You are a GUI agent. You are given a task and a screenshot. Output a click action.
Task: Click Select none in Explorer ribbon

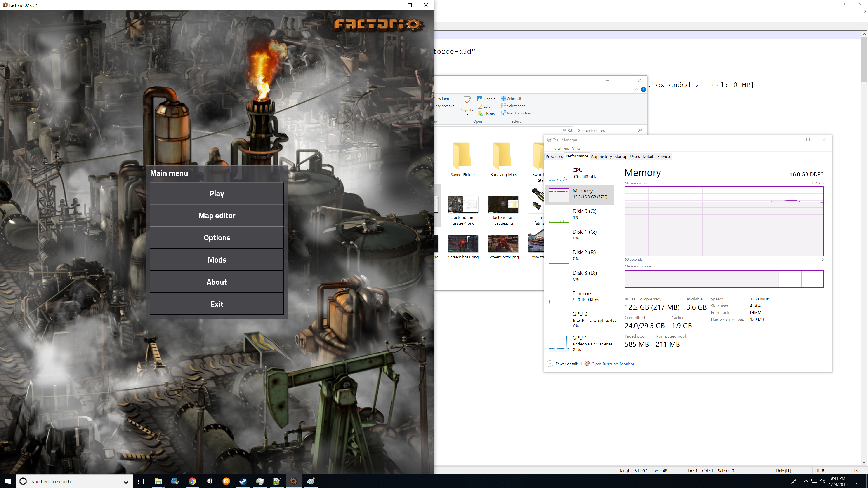click(513, 106)
